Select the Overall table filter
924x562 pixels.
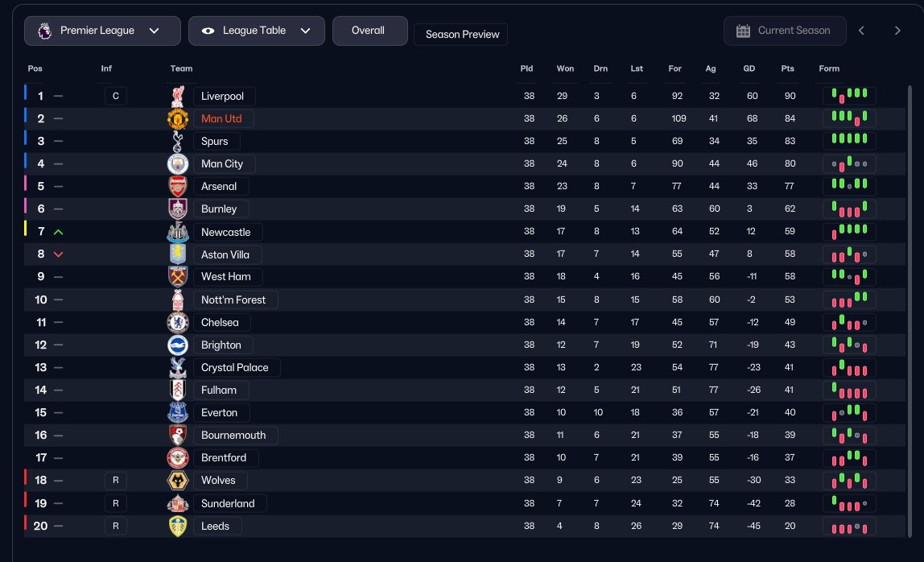[x=368, y=31]
